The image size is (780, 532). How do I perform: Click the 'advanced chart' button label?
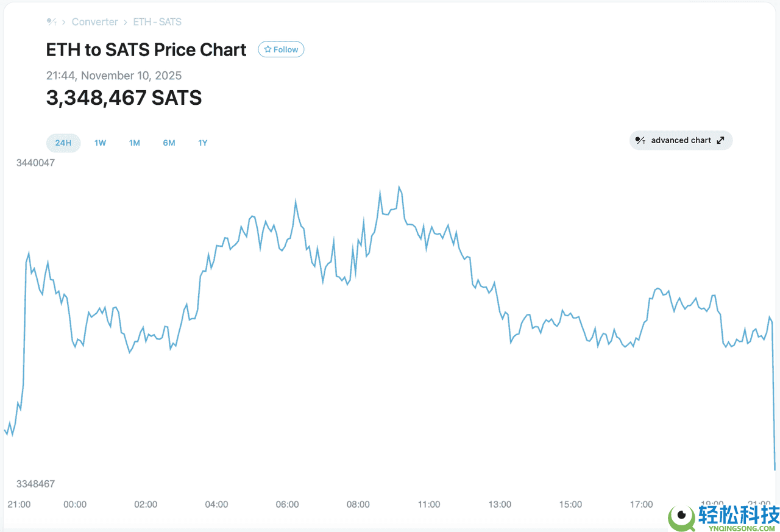pos(681,140)
